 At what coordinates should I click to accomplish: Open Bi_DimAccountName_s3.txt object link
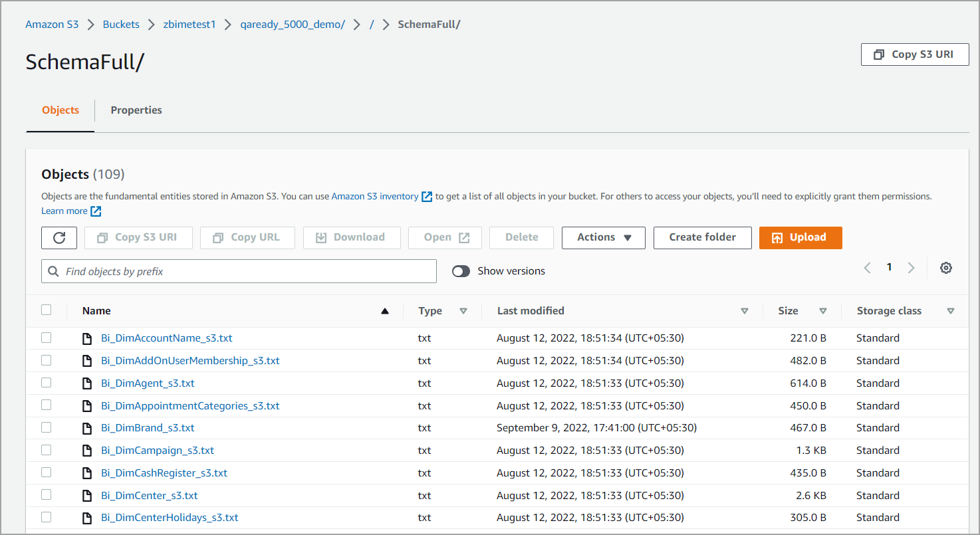tap(167, 338)
